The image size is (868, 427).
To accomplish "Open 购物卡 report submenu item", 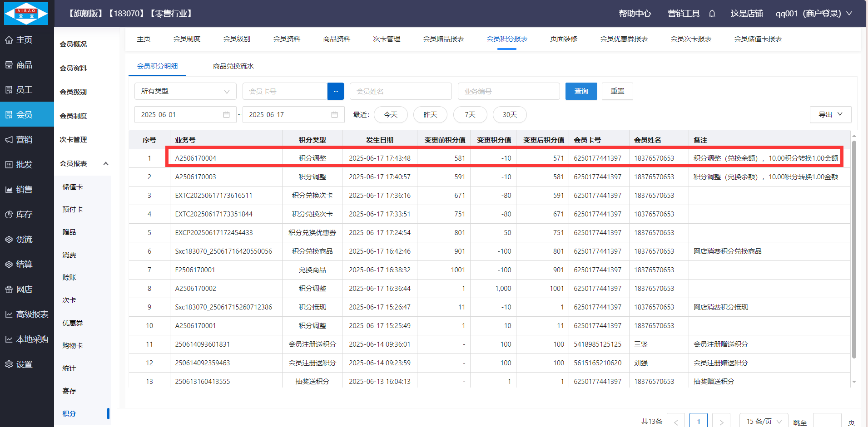I will click(73, 346).
